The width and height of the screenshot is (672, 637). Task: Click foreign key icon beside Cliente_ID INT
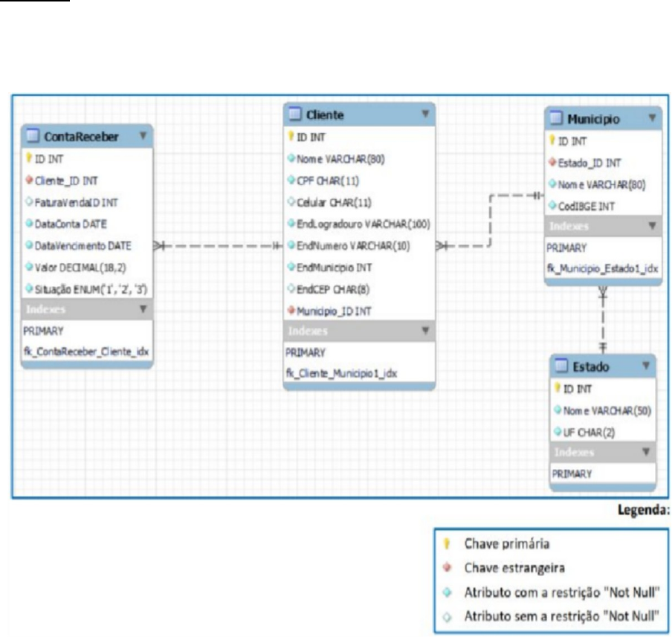tap(29, 178)
